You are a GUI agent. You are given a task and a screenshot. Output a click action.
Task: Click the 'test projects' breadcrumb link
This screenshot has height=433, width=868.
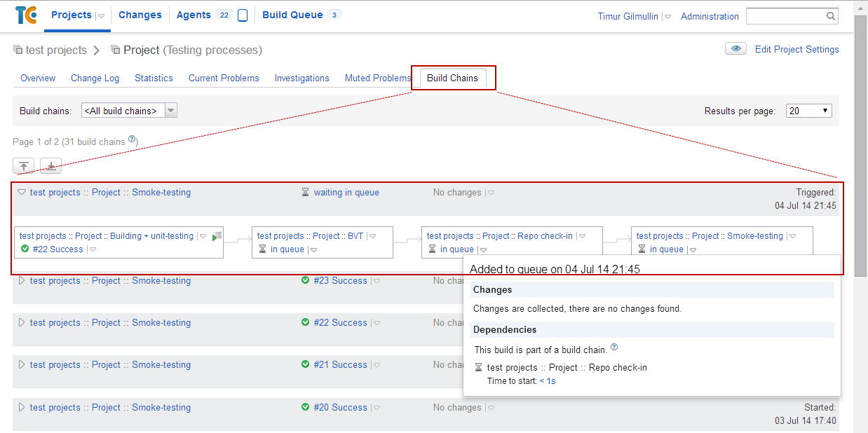[x=56, y=50]
